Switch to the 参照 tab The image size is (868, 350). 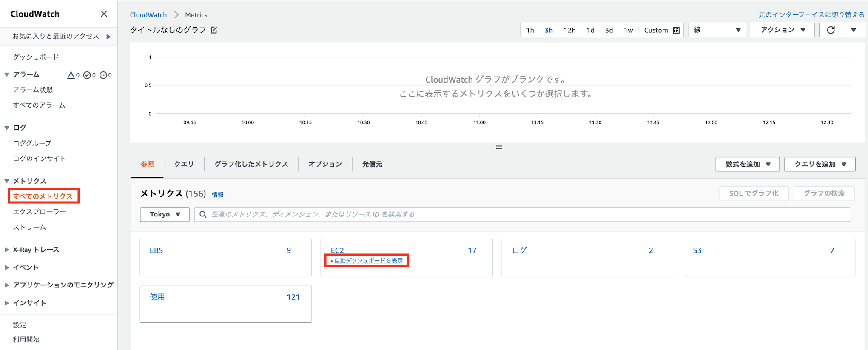click(147, 164)
